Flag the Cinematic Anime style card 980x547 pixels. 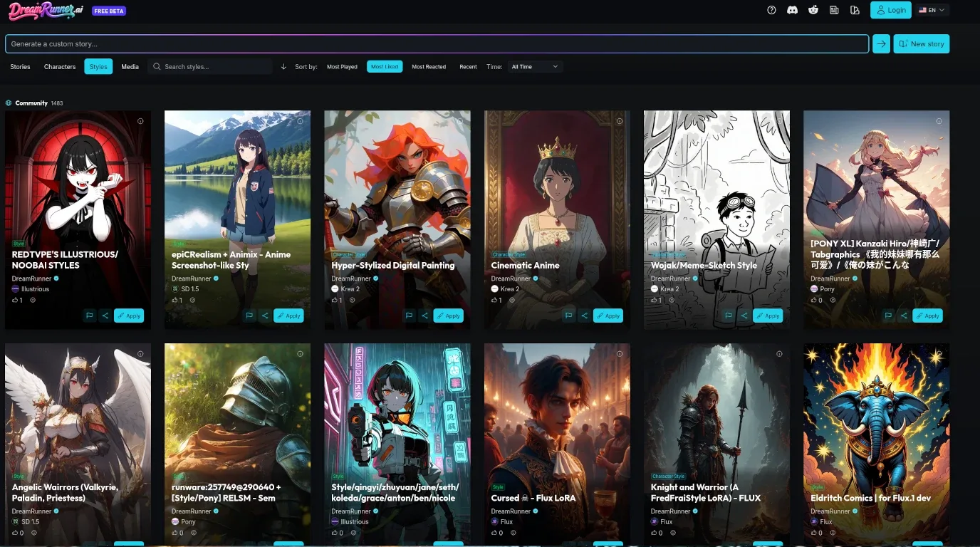point(568,316)
